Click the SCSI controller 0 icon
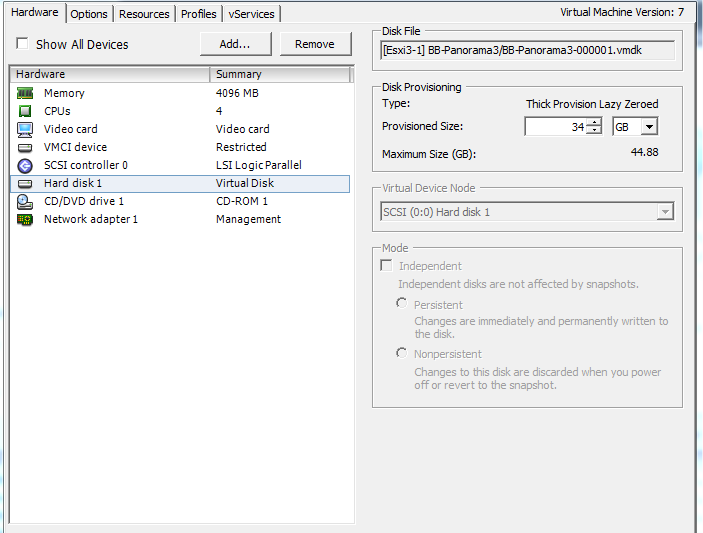Viewport: 703px width, 533px height. pos(25,165)
